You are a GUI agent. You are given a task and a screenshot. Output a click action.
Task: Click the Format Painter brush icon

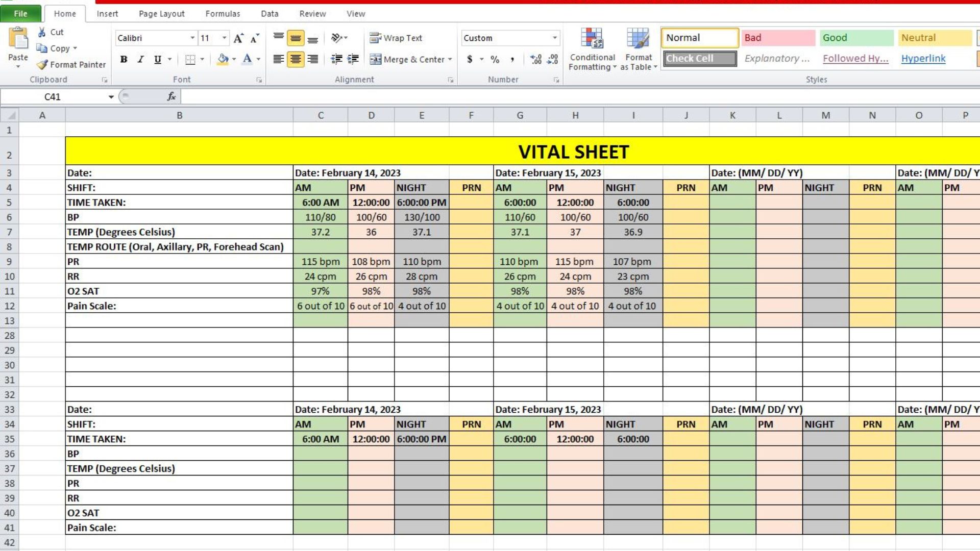[x=42, y=65]
